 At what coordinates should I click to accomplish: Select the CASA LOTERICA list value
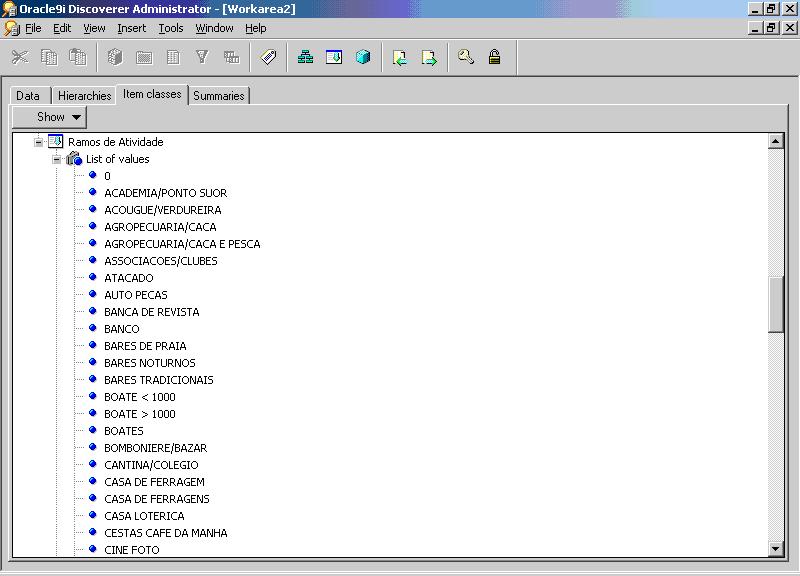[144, 516]
